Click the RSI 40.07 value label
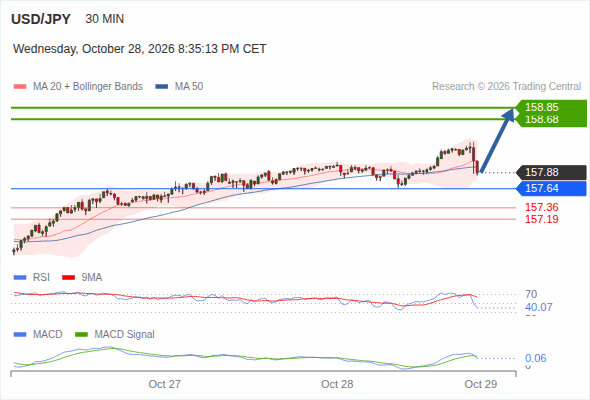590x400 pixels. click(x=539, y=307)
